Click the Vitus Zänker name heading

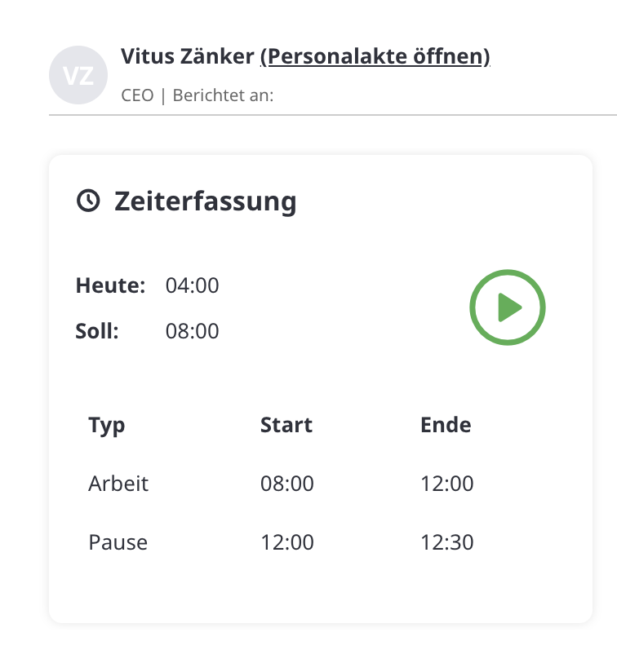pos(188,56)
